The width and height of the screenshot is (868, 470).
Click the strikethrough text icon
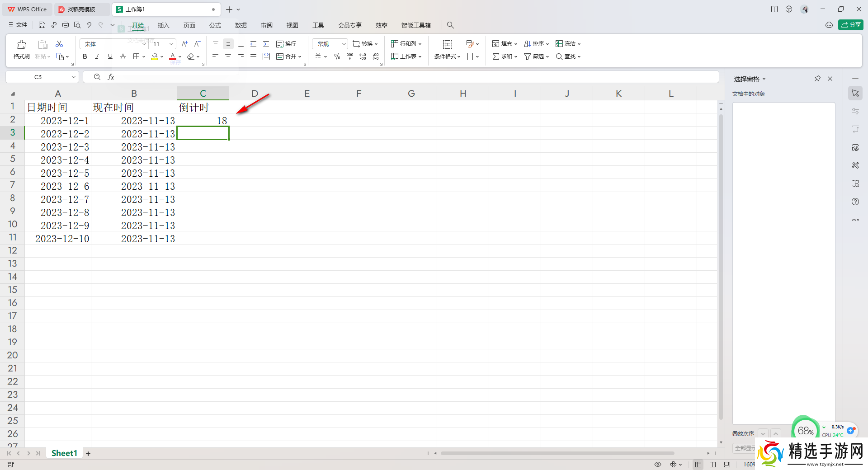[123, 56]
